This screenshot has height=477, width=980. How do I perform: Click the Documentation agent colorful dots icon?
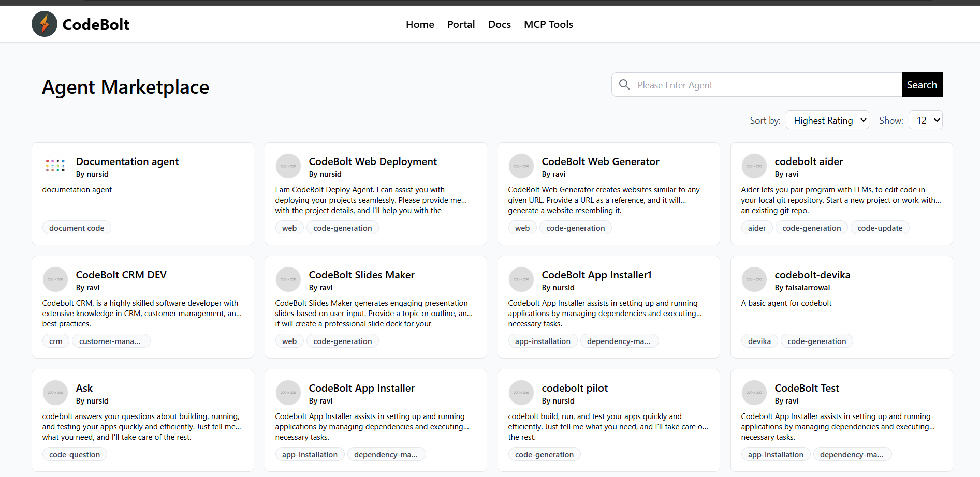(55, 166)
